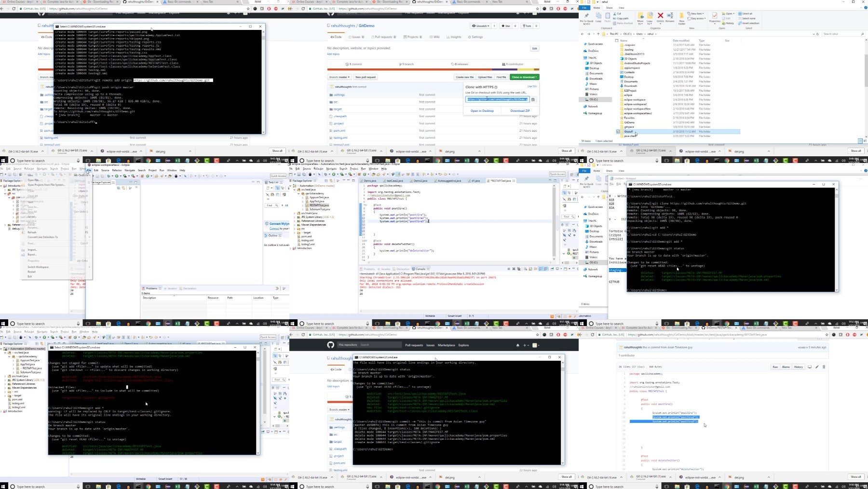
Task: Open GitHub notifications bell icon
Action: point(518,345)
